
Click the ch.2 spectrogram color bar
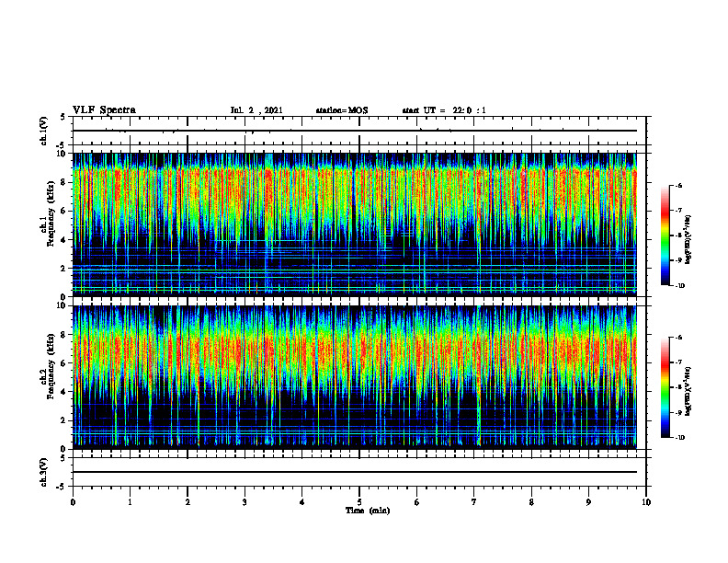pos(665,387)
